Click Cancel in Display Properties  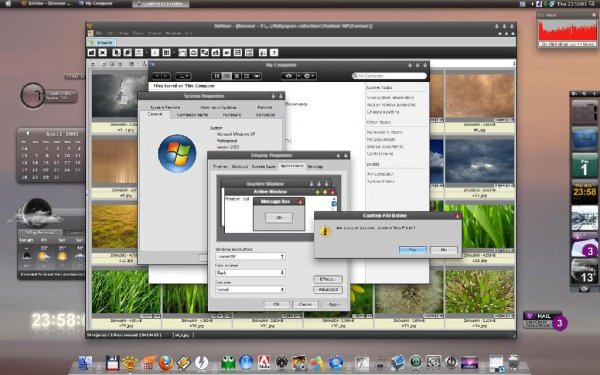(x=305, y=305)
